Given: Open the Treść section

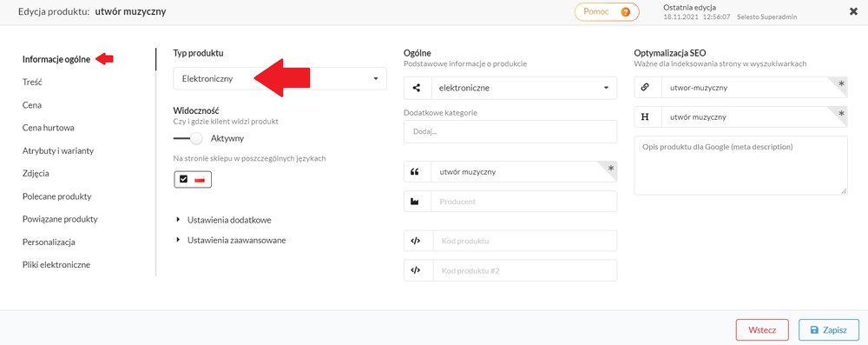Looking at the screenshot, I should pyautogui.click(x=32, y=82).
